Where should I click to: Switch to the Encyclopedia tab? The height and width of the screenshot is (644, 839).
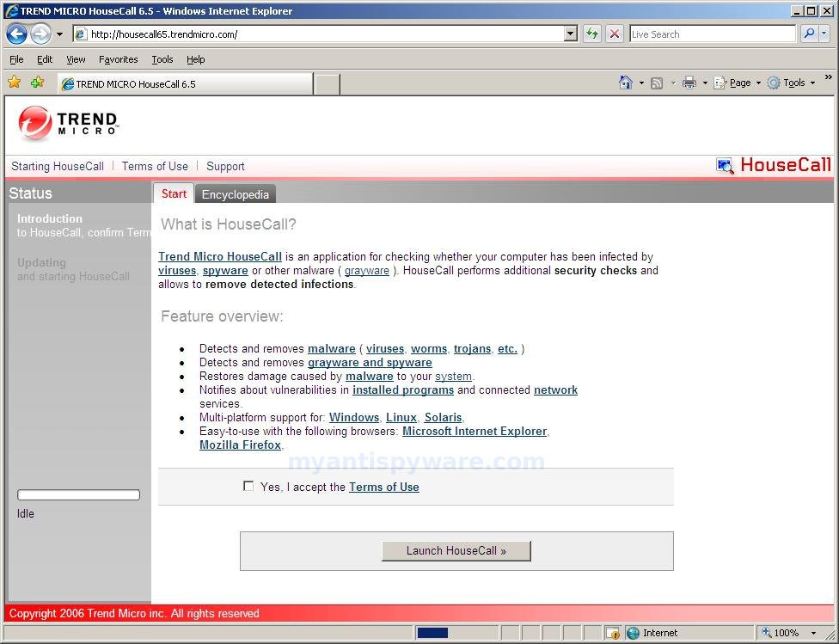pyautogui.click(x=235, y=194)
